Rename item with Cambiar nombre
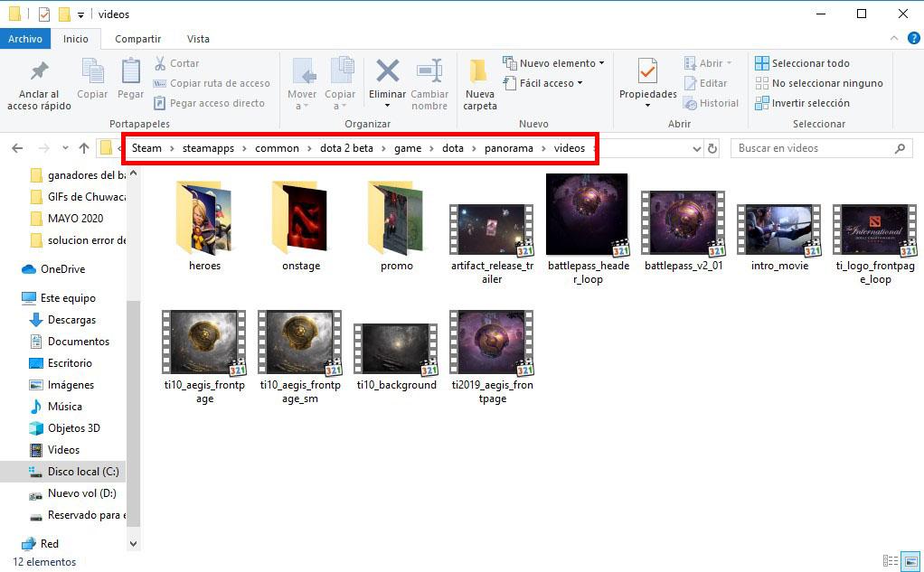The height and width of the screenshot is (572, 924). (x=429, y=84)
